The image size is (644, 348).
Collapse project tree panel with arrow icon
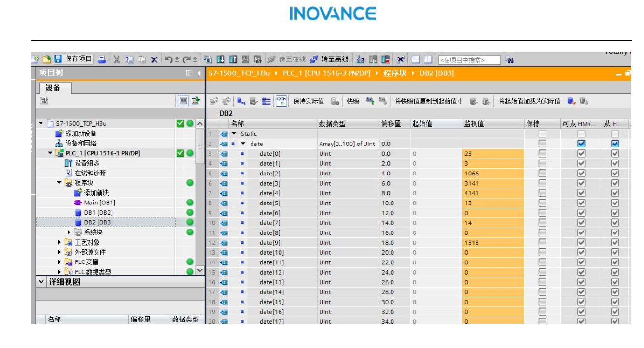pos(199,73)
